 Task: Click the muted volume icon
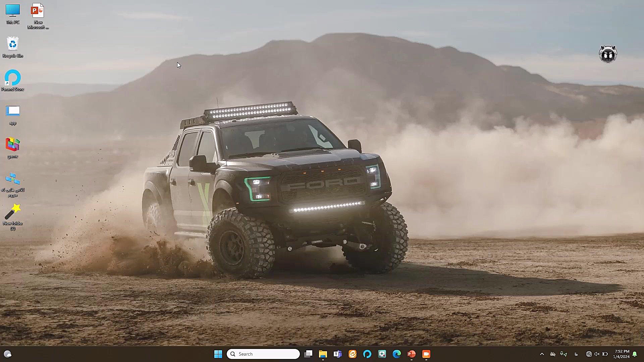[597, 354]
